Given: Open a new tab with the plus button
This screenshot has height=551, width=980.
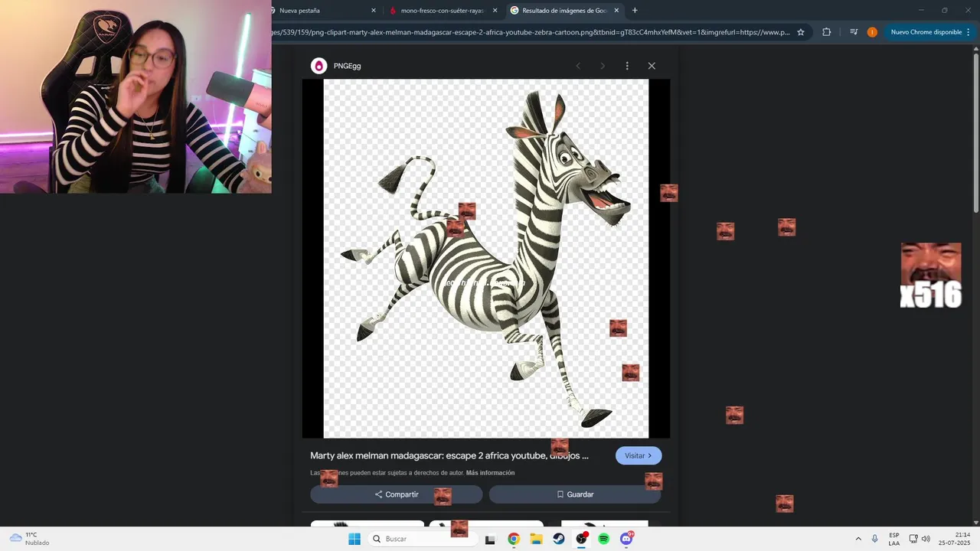Looking at the screenshot, I should tap(635, 11).
